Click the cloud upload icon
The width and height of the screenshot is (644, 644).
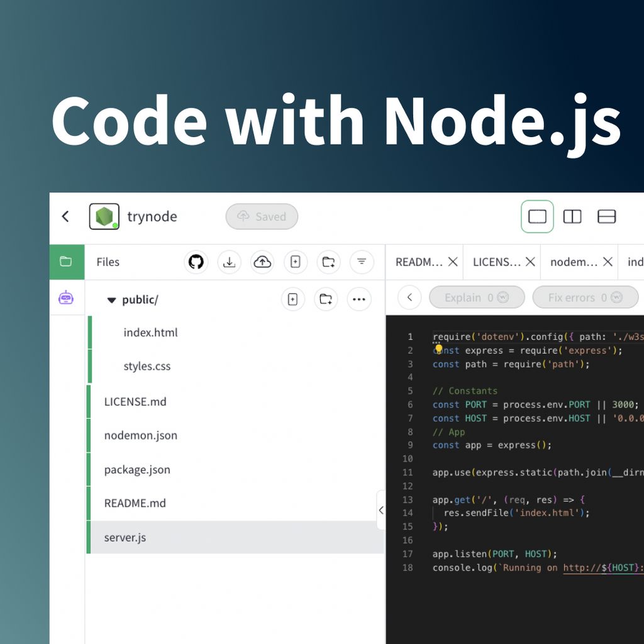262,262
